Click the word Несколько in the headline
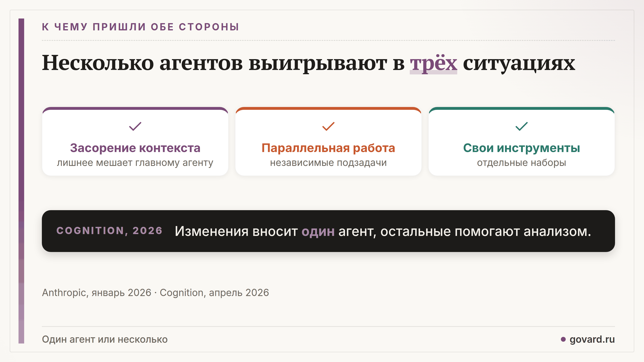Image resolution: width=644 pixels, height=362 pixels. (x=98, y=63)
